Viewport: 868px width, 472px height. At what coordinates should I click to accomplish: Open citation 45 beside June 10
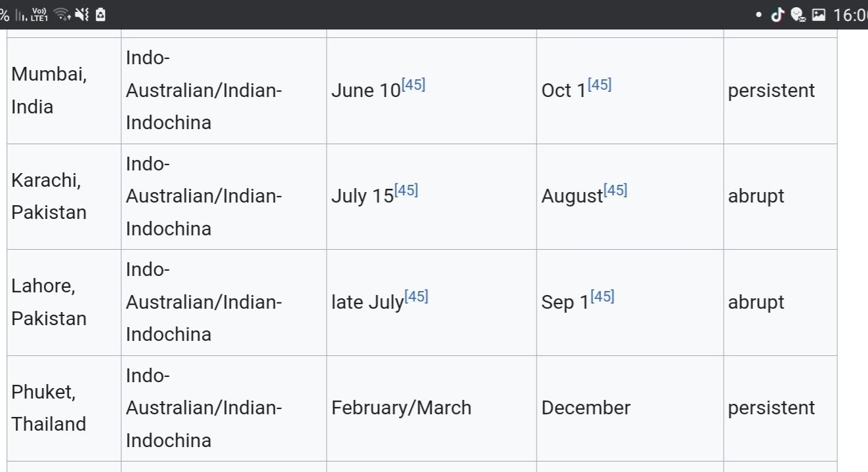click(x=413, y=85)
